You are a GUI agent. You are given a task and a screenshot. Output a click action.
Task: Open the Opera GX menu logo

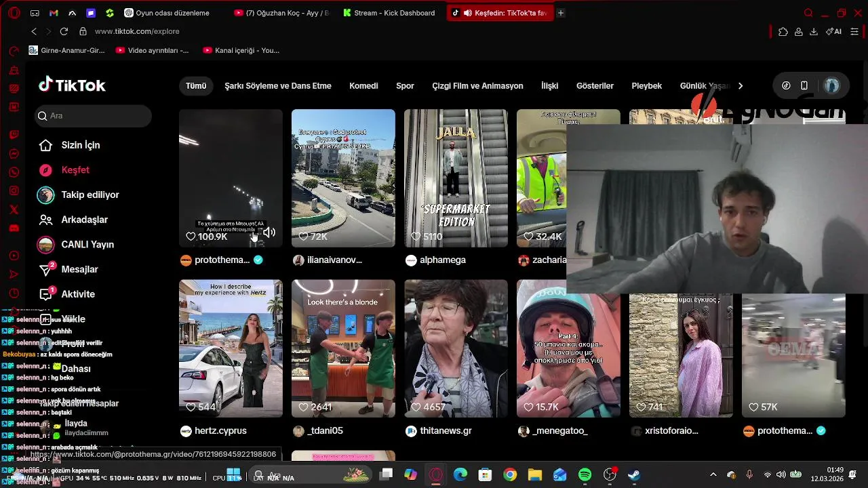pos(14,13)
